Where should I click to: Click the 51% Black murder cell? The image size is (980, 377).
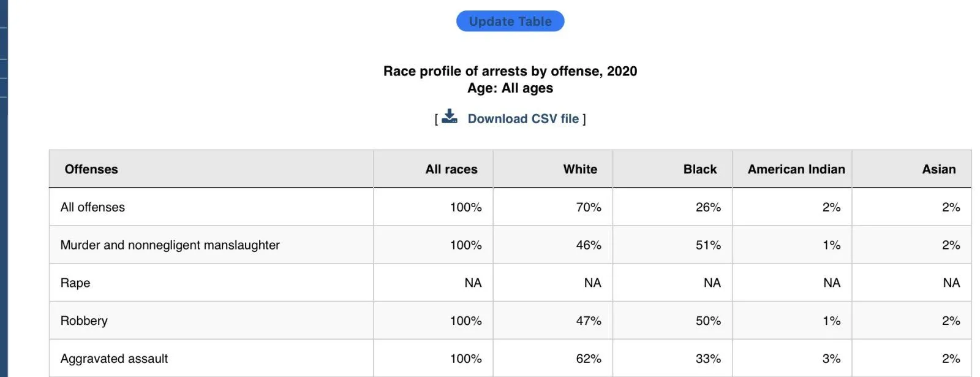(x=708, y=245)
